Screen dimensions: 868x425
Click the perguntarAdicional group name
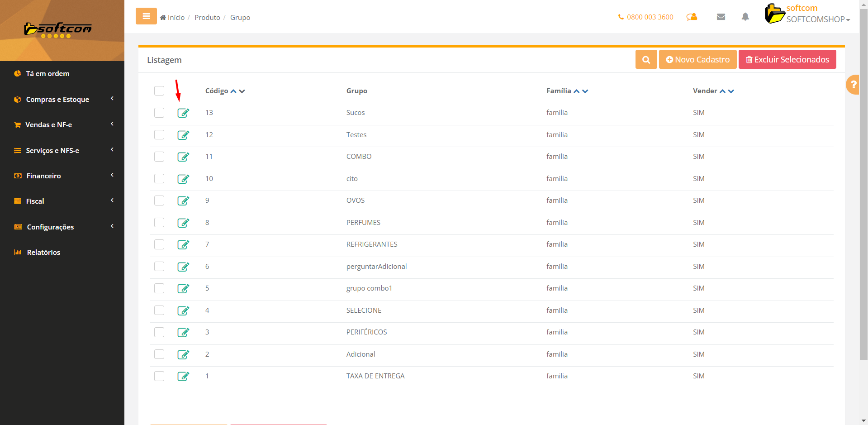pyautogui.click(x=377, y=267)
